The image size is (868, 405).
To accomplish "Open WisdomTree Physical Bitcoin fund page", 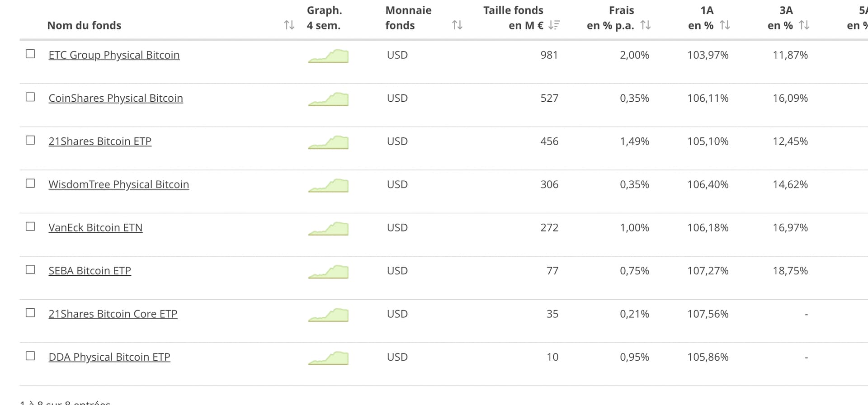I will pyautogui.click(x=119, y=184).
